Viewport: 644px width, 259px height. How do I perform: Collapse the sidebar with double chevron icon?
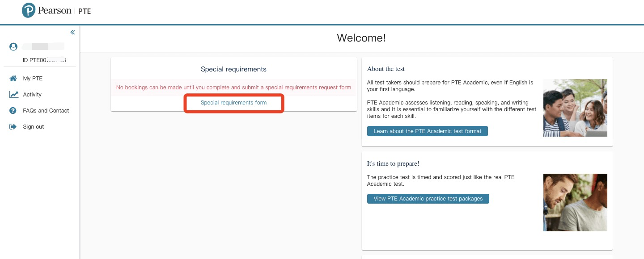[x=72, y=32]
